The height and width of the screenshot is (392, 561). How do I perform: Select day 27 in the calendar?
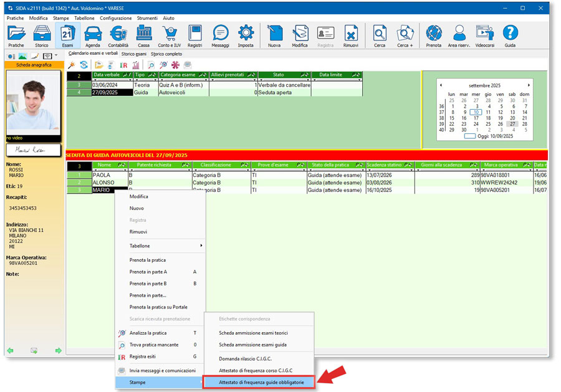tap(512, 124)
